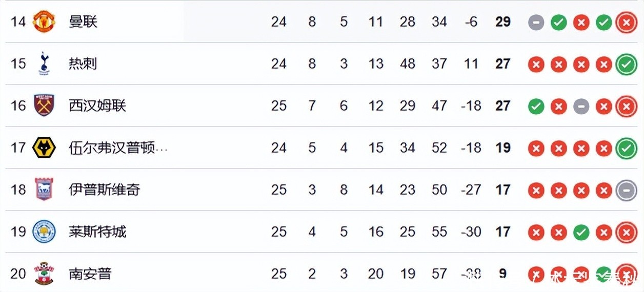Click 伊普斯维奇's latest match draw icon
The height and width of the screenshot is (292, 644).
pos(626,191)
